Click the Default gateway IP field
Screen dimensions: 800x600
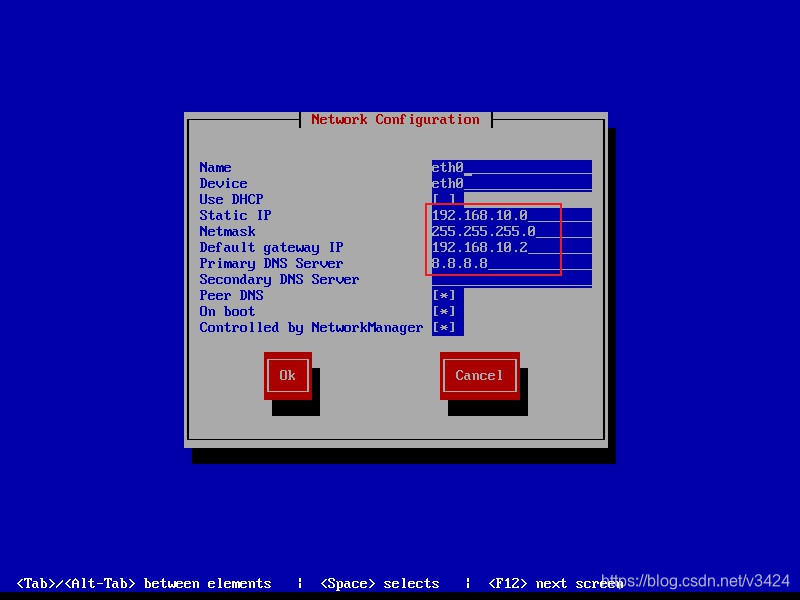click(512, 247)
